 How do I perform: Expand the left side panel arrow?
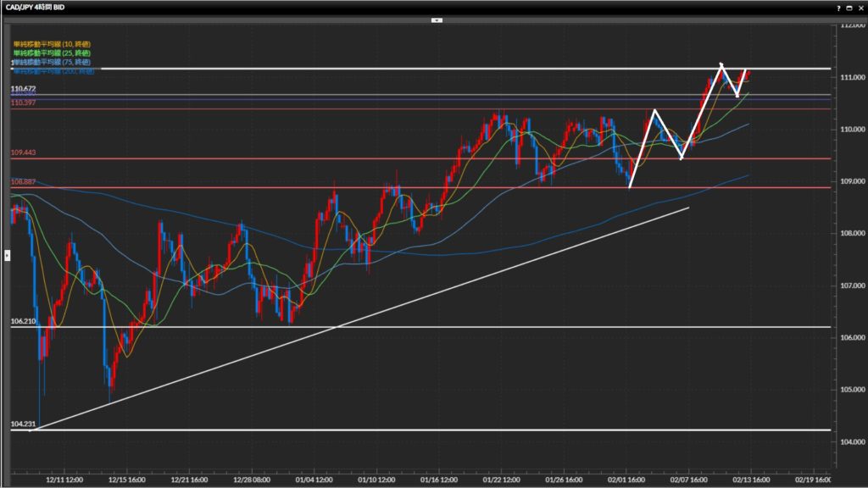[8, 253]
